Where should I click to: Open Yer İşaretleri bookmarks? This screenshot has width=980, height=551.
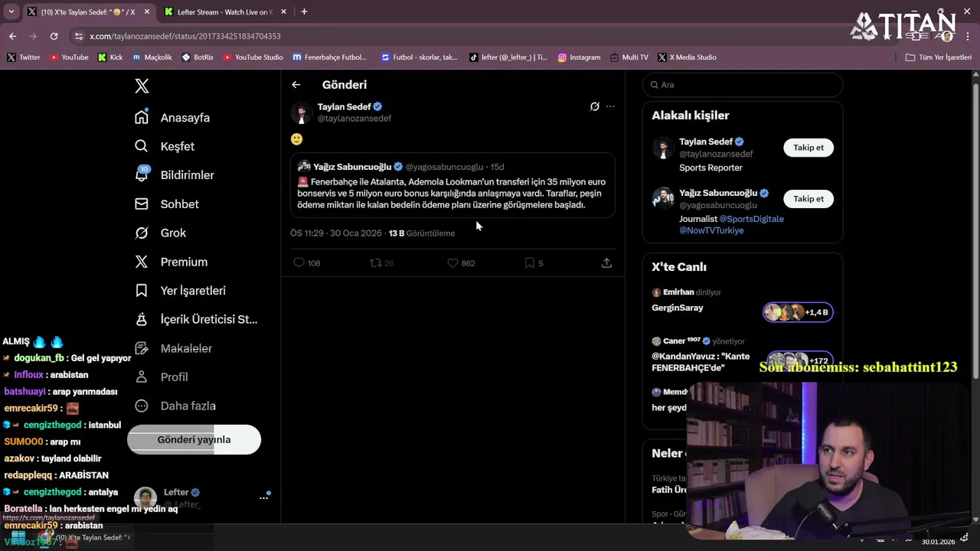[x=180, y=291]
